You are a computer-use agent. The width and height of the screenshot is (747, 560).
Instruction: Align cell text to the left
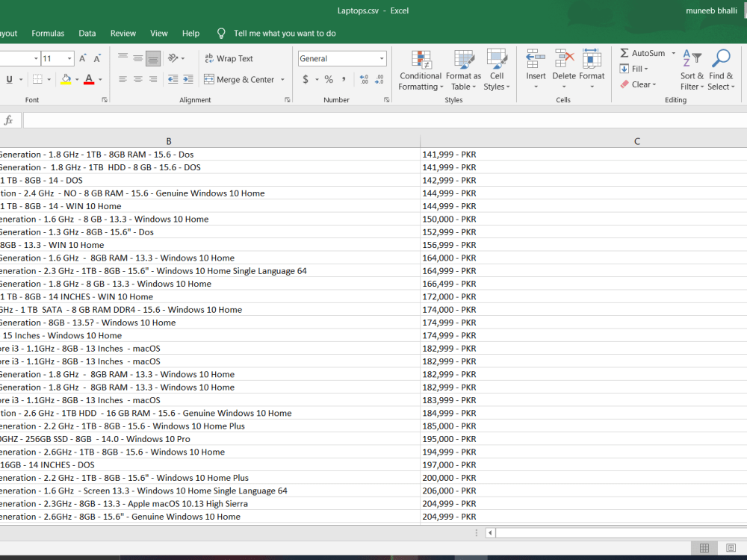coord(123,79)
